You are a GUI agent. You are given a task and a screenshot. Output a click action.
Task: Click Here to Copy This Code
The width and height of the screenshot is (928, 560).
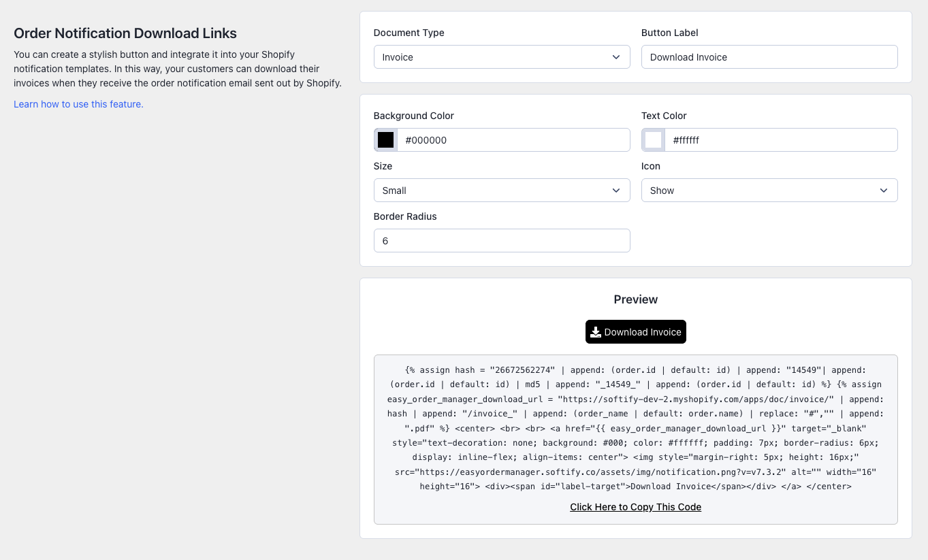click(x=636, y=507)
